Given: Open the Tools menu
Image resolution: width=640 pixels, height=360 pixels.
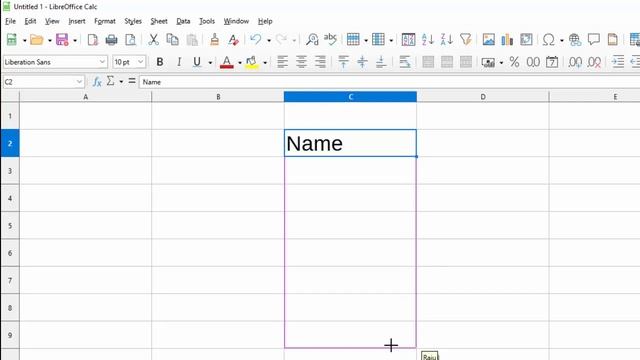Looking at the screenshot, I should [207, 21].
